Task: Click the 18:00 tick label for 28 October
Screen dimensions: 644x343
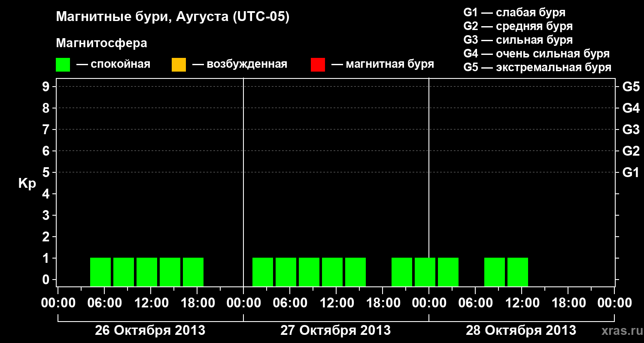Action: (x=568, y=303)
